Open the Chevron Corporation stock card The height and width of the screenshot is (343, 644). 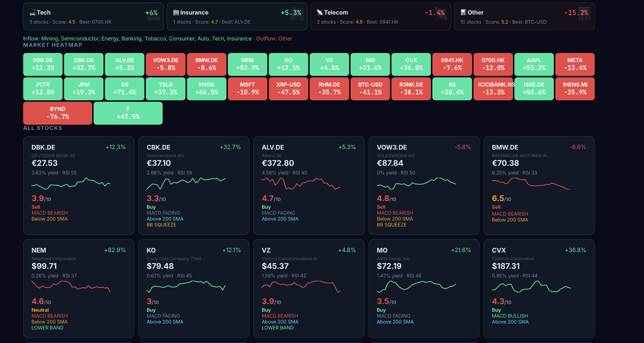click(539, 289)
